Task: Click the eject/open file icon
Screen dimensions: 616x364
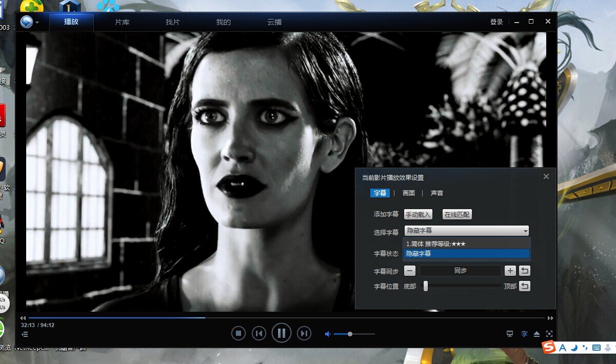Action: pyautogui.click(x=536, y=334)
